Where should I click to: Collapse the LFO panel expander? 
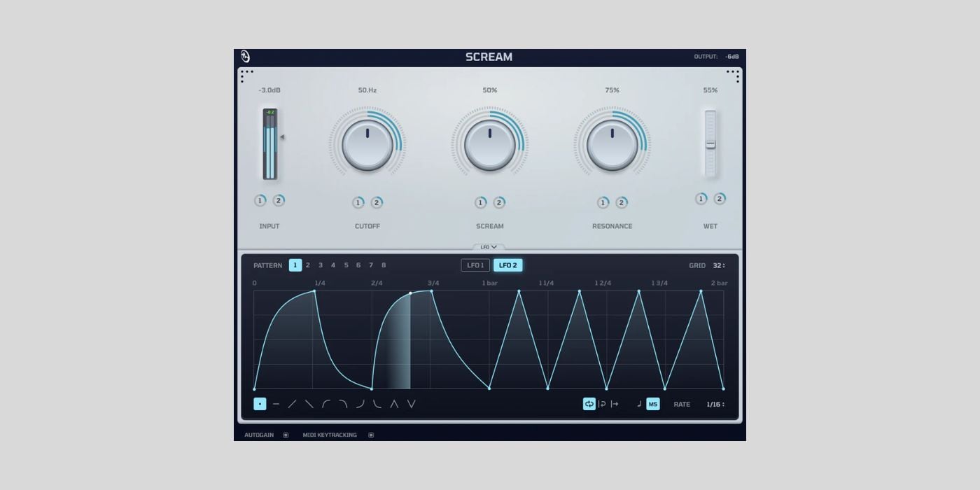[489, 247]
